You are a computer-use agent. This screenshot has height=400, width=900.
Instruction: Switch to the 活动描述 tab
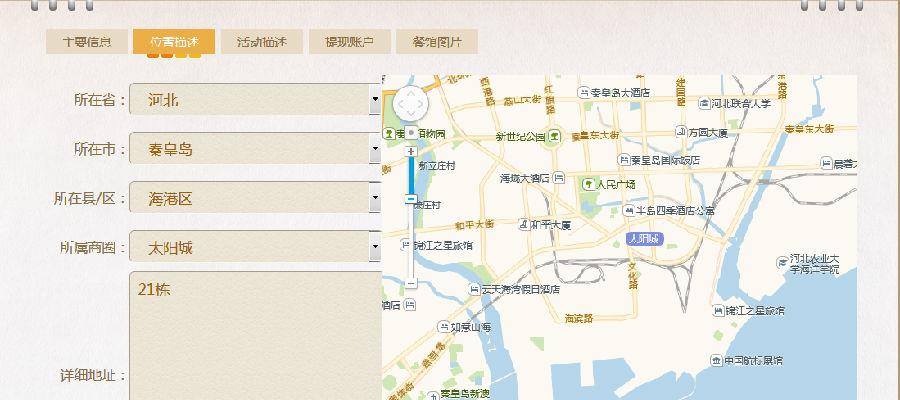pos(261,42)
